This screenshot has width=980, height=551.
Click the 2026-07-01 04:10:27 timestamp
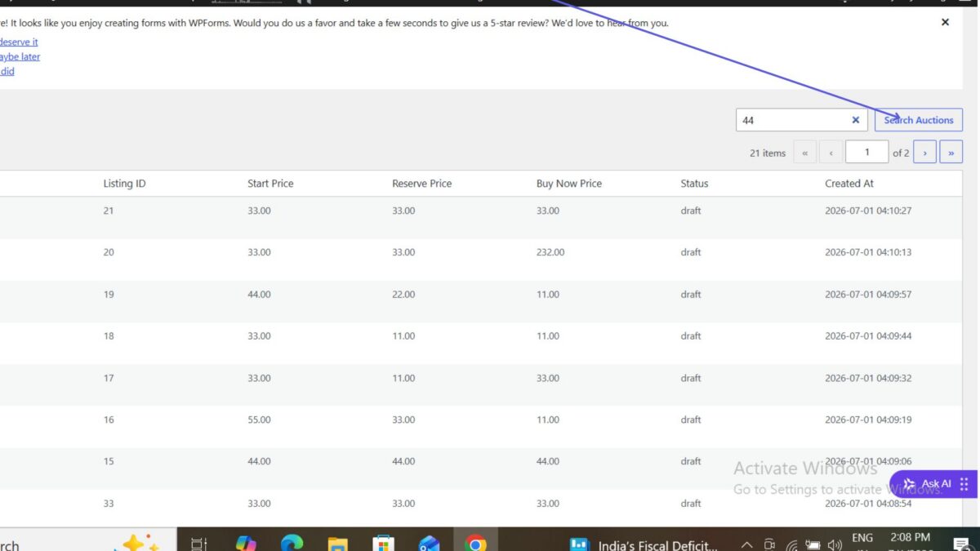click(x=868, y=211)
